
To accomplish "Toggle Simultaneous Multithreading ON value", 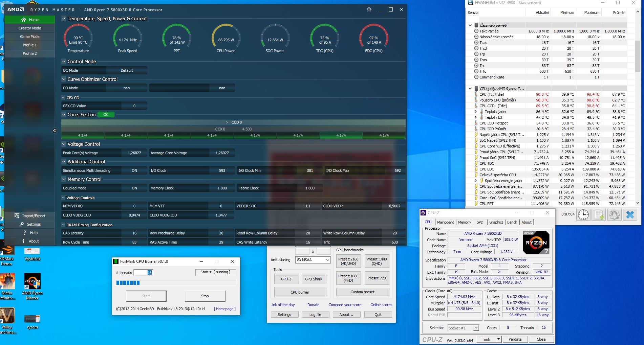I will (x=134, y=170).
